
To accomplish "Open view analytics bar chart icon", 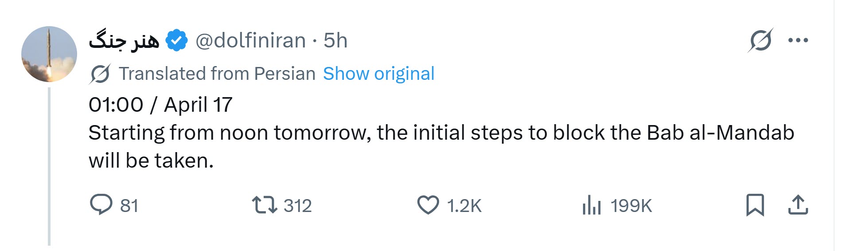I will 592,205.
